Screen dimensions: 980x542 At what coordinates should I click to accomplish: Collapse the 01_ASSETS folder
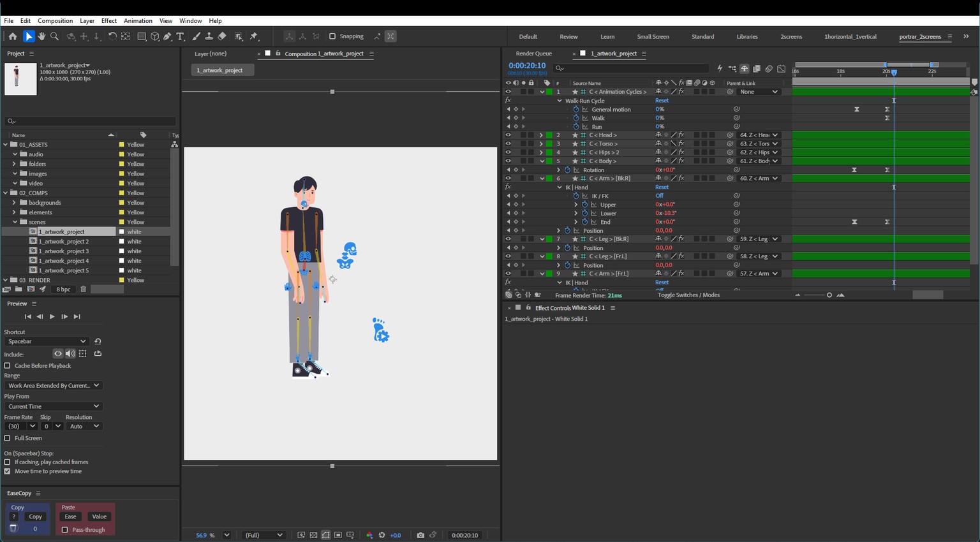tap(6, 145)
